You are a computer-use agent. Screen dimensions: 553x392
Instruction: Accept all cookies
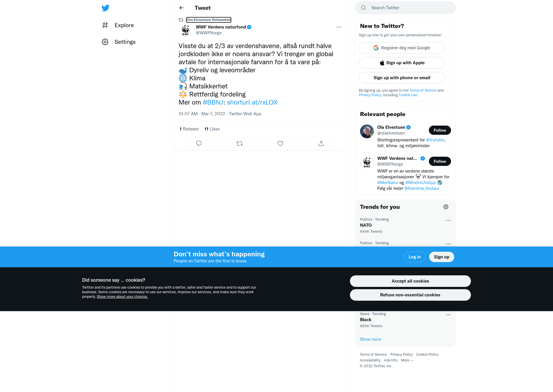click(410, 281)
